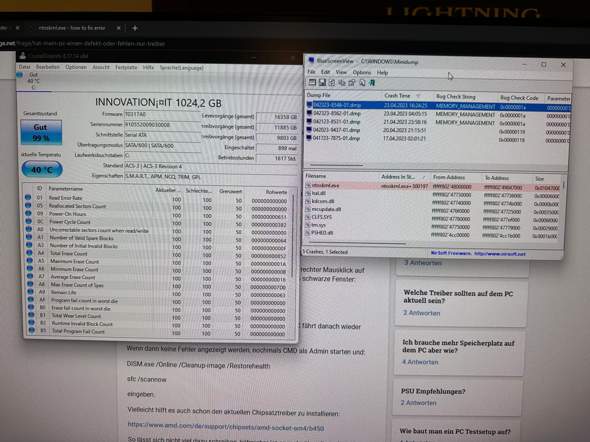Sort by the Filename column in lower pane

341,176
